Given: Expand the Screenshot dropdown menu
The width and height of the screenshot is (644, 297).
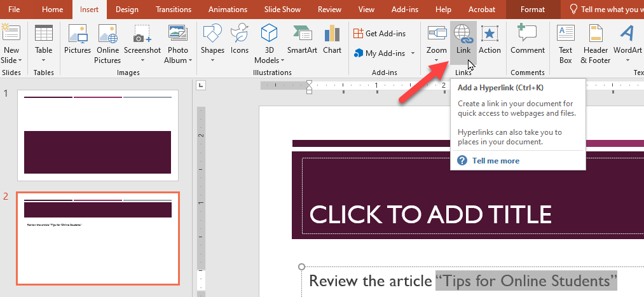Looking at the screenshot, I should point(142,60).
